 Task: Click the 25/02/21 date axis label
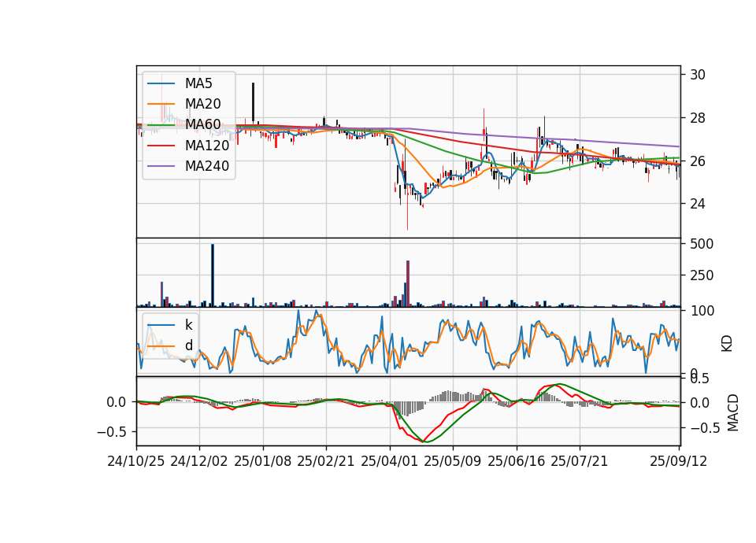(326, 461)
